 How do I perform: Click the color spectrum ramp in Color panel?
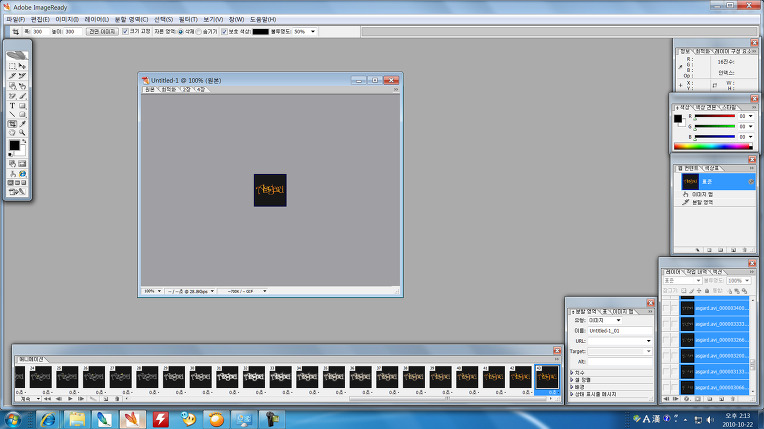point(713,146)
